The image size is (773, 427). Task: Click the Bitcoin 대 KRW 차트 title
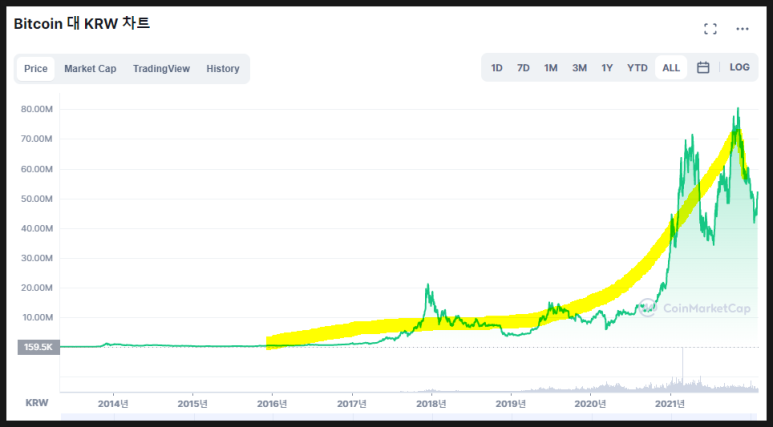(x=82, y=24)
